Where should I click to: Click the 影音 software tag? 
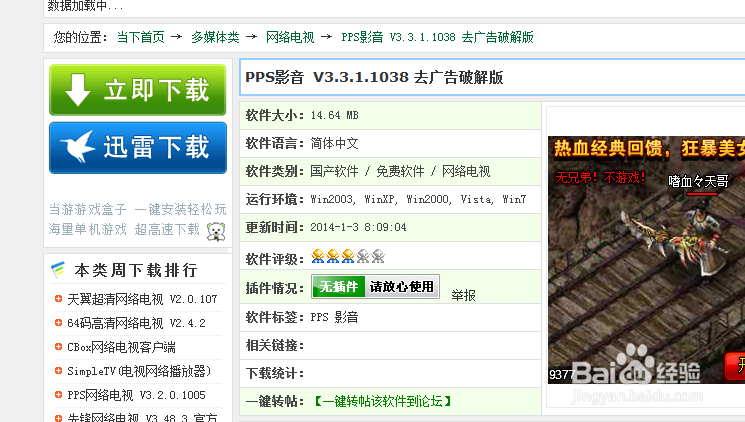346,317
